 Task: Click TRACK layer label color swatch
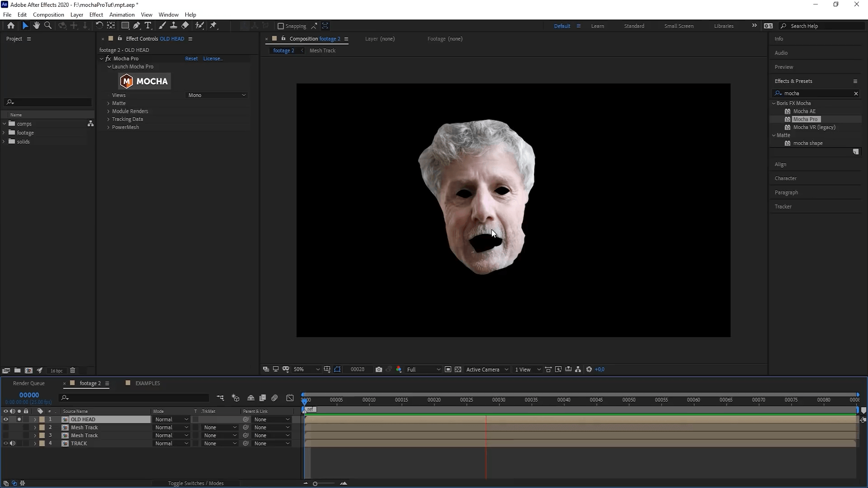42,444
